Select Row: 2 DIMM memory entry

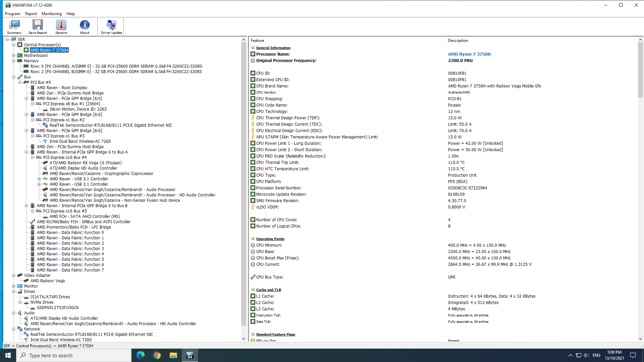pyautogui.click(x=116, y=72)
